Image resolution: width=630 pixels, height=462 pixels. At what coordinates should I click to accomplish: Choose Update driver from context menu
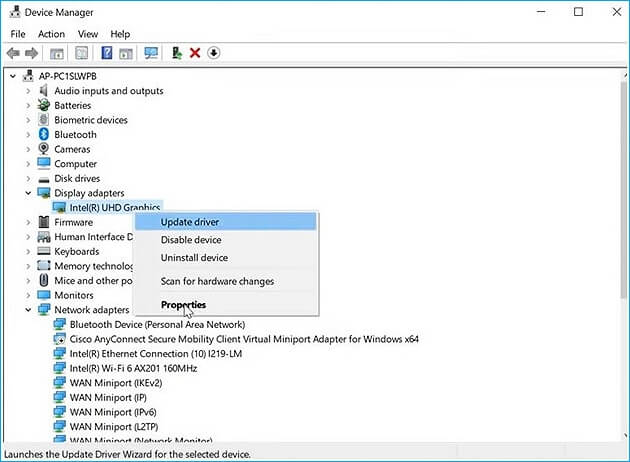click(190, 222)
